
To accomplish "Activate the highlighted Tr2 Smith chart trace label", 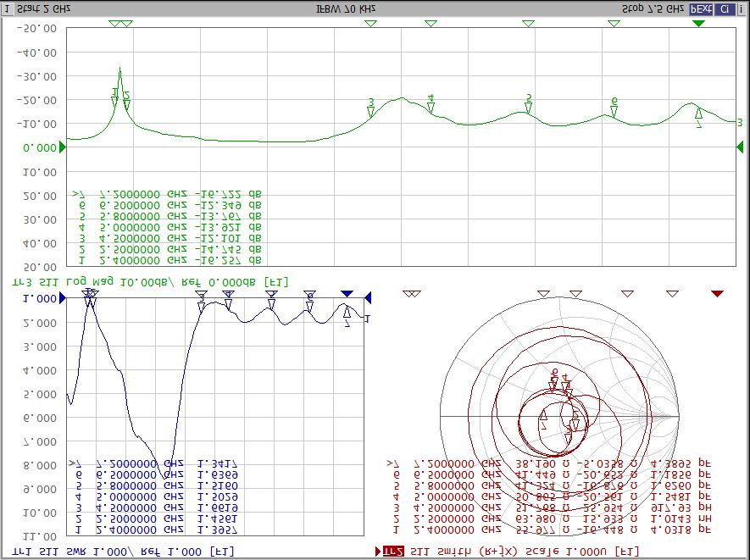I will (x=394, y=552).
